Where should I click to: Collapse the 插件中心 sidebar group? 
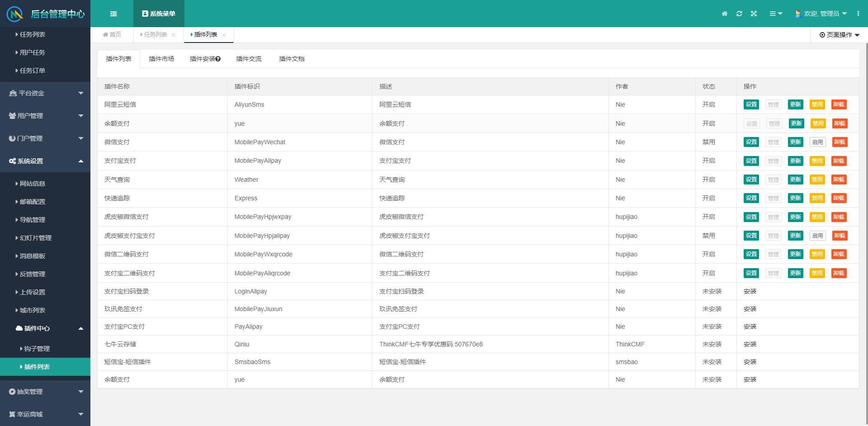tap(45, 328)
